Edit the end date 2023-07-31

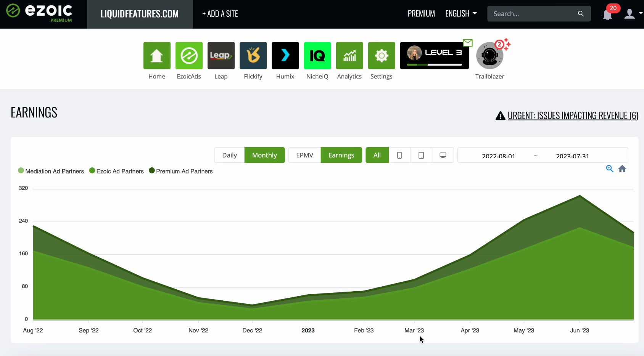click(572, 156)
